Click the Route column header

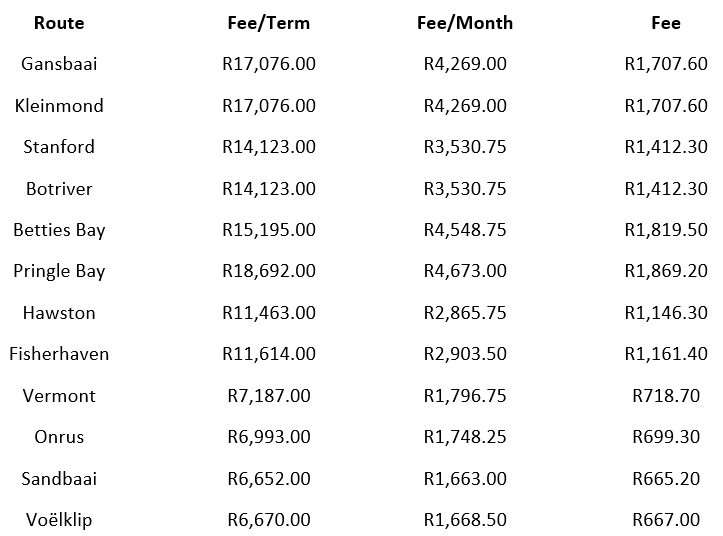tap(59, 22)
